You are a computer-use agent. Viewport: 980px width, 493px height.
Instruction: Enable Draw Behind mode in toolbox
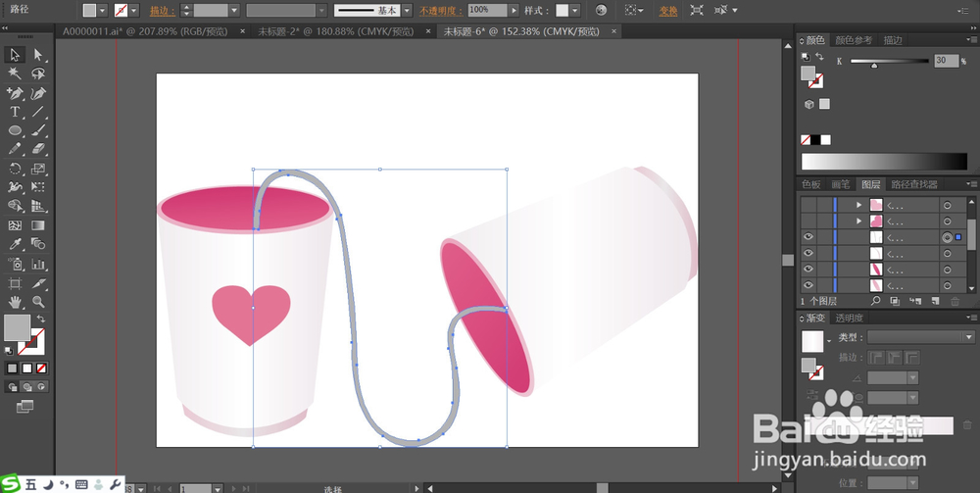tap(26, 387)
